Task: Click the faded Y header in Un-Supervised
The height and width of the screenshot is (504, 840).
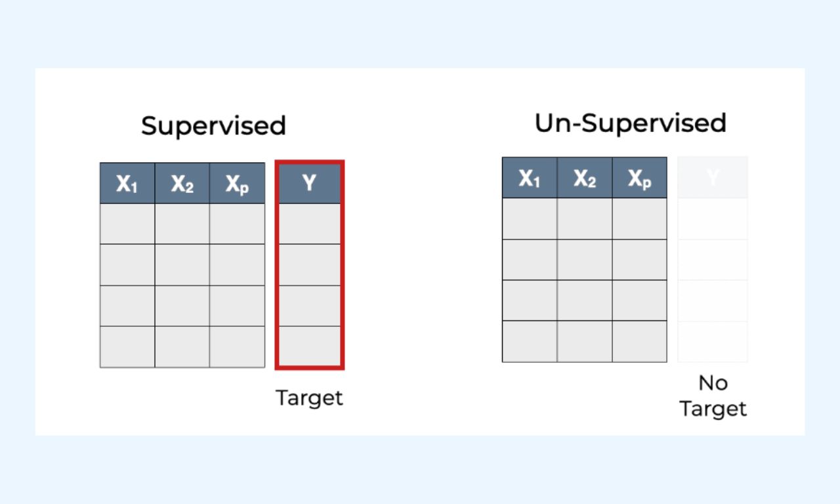Action: (x=713, y=177)
